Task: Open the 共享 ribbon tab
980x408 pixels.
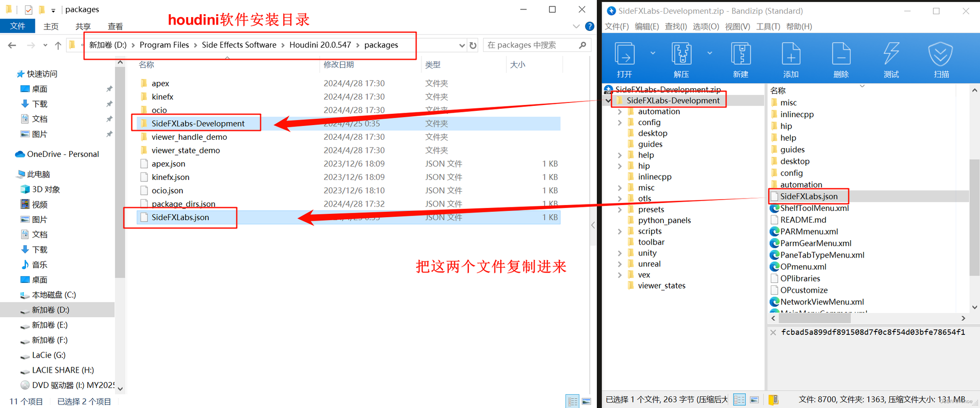Action: [x=83, y=26]
